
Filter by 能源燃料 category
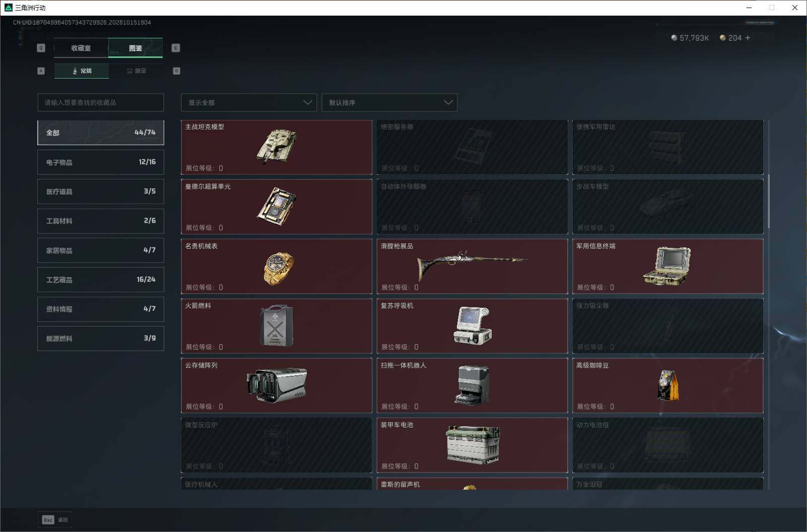[101, 339]
